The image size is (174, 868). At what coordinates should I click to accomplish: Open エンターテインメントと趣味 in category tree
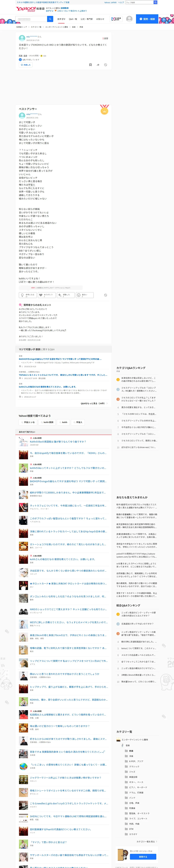[135, 740]
